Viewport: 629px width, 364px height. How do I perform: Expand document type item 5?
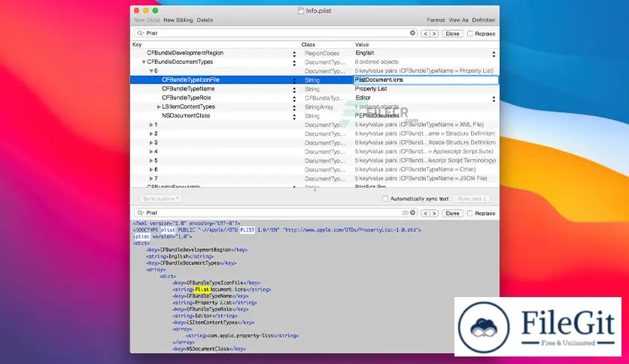coord(151,160)
